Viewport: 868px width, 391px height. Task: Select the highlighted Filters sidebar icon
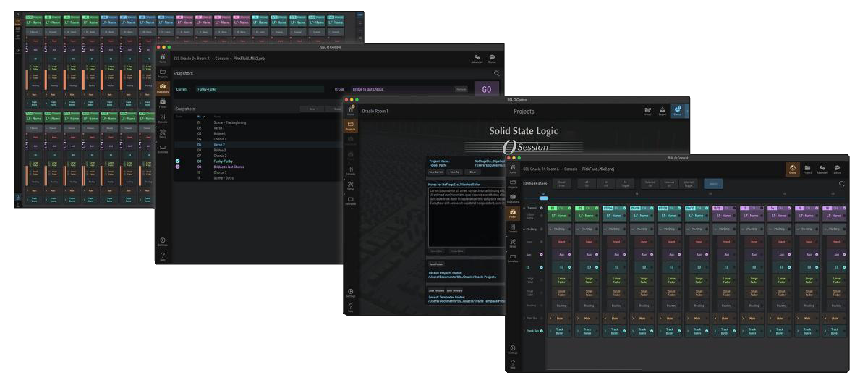click(513, 214)
